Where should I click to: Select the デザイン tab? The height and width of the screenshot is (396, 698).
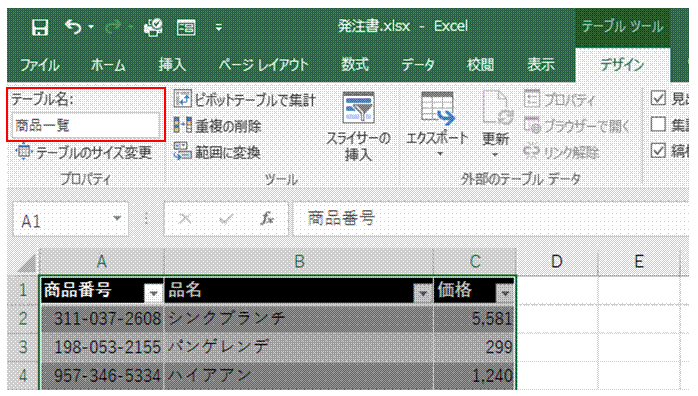622,65
